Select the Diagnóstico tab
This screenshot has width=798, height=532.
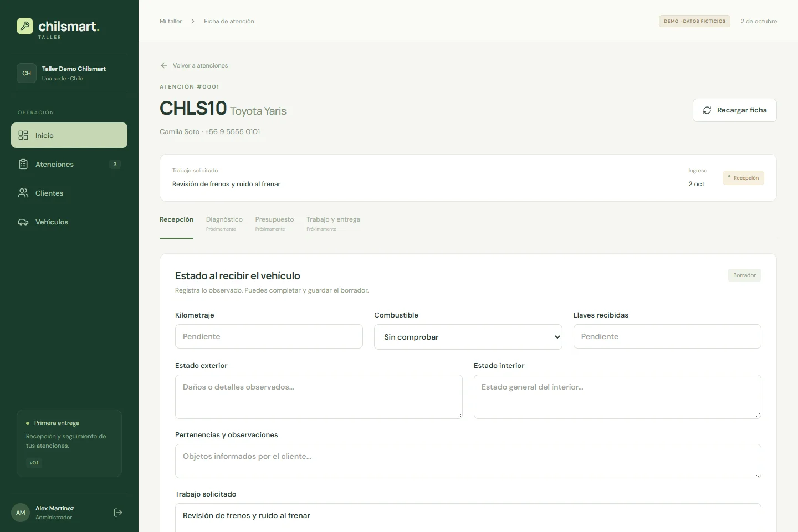[x=224, y=223]
